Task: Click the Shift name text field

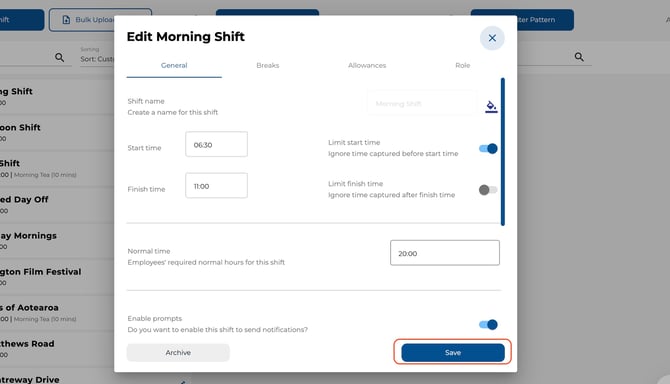Action: point(422,103)
